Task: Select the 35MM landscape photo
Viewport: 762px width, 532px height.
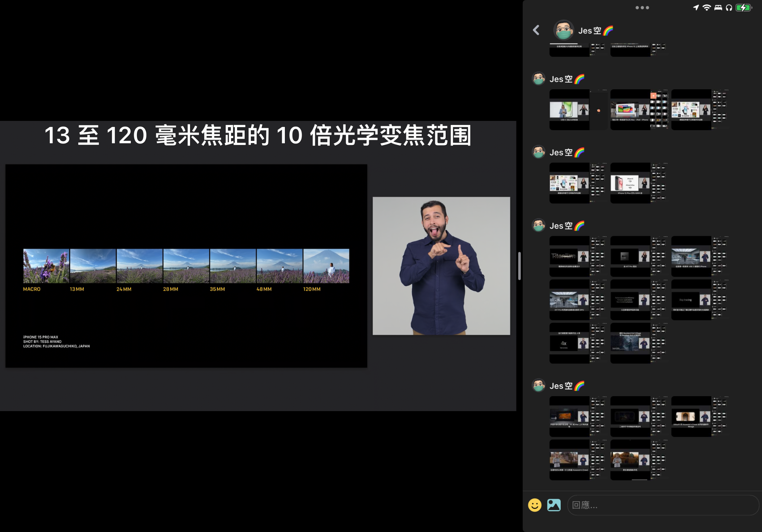Action: click(233, 266)
